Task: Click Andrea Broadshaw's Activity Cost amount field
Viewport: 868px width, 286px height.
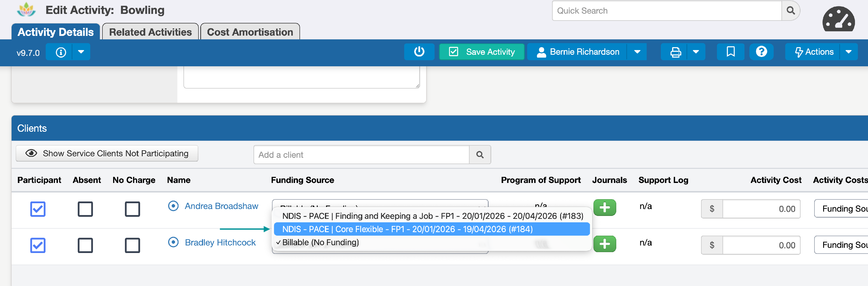Action: (761, 209)
